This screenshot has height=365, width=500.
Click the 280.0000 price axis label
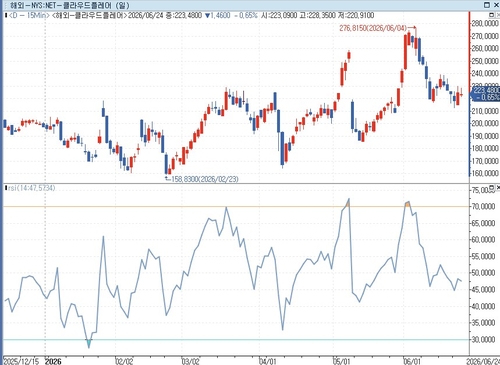[486, 23]
